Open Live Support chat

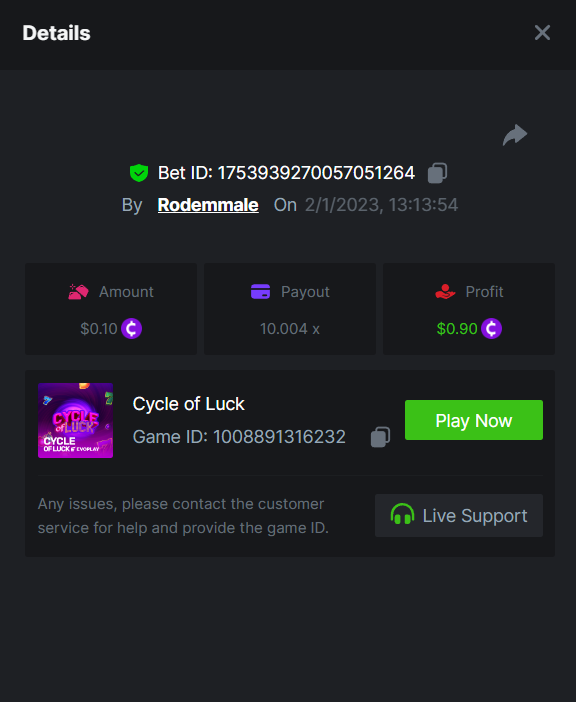(x=459, y=515)
